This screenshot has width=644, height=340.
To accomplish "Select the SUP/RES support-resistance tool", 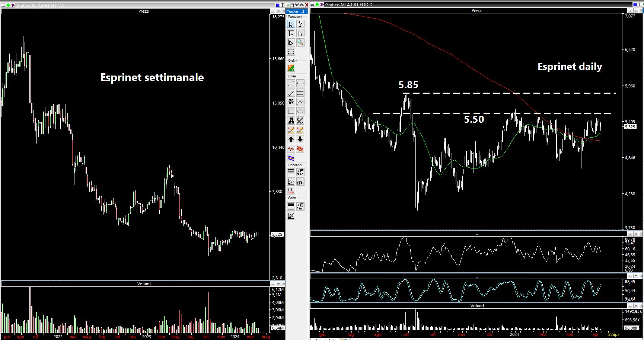I will pos(291,102).
